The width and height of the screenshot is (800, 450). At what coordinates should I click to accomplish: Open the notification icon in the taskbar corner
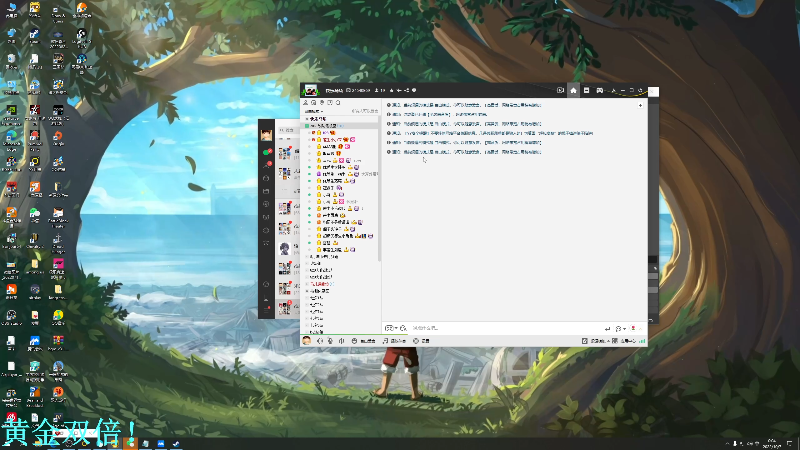click(x=789, y=444)
